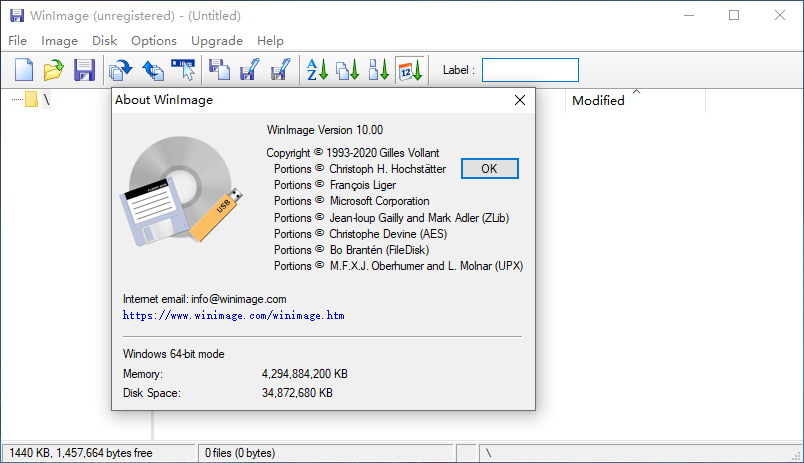Click the Modified column header
The width and height of the screenshot is (804, 463).
(636, 100)
